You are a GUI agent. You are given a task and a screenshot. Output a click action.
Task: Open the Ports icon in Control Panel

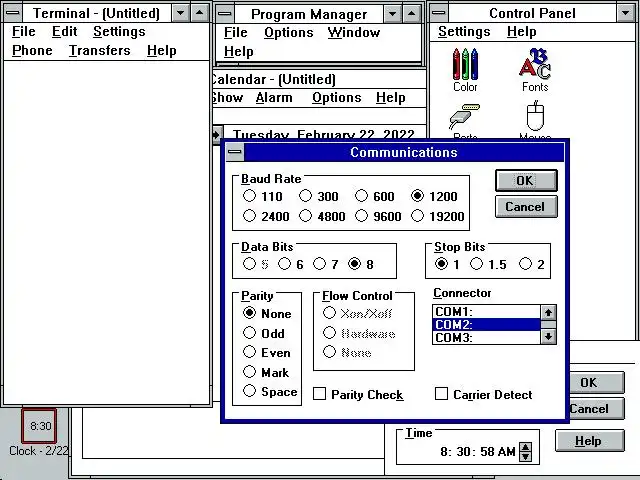(465, 122)
